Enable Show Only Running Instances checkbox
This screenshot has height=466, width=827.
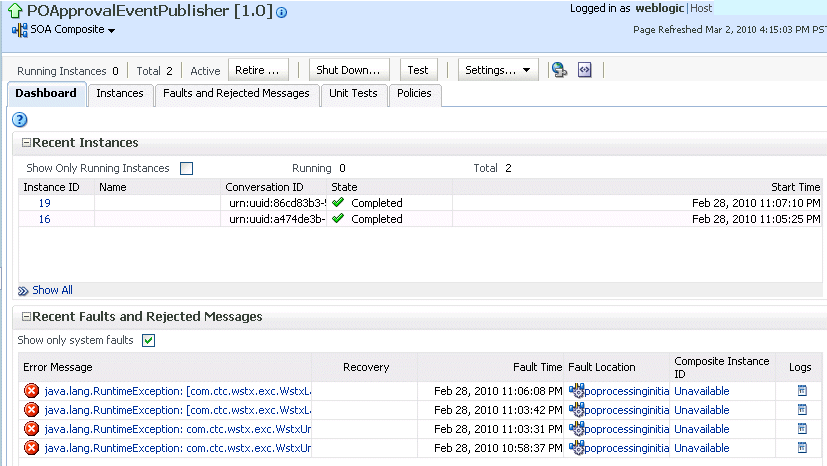point(187,168)
